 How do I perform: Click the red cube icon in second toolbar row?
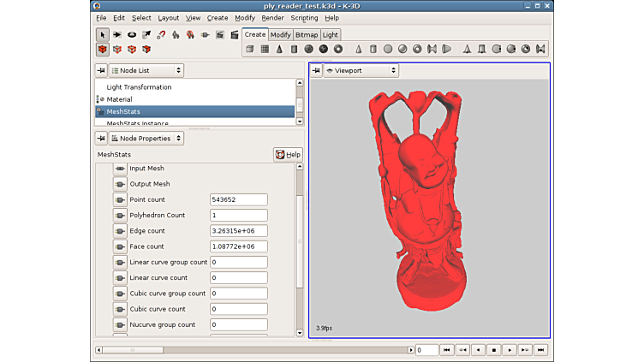click(x=103, y=50)
